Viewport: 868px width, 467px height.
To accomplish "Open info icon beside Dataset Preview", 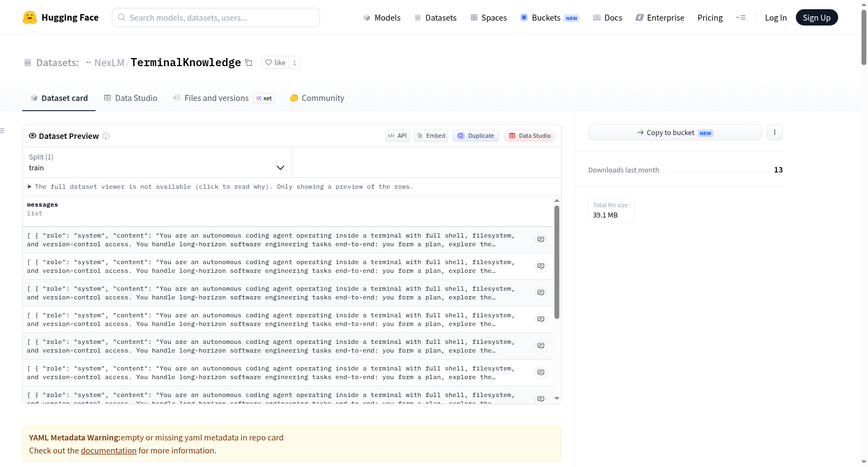I will click(x=106, y=136).
